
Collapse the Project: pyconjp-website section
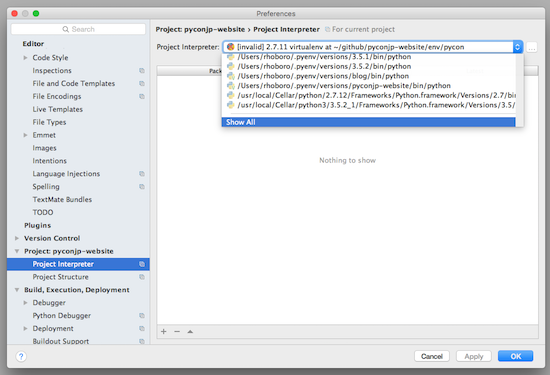click(x=17, y=251)
